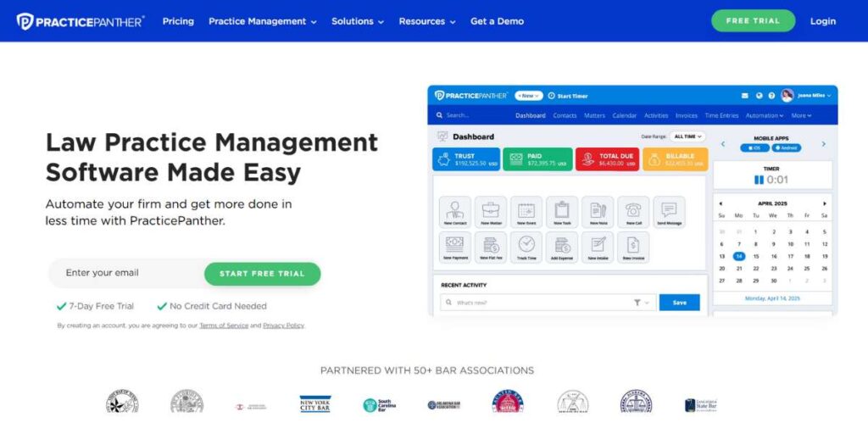Click the yellow BILLABLE summary card
Screen dimensions: 868x434
[676, 159]
